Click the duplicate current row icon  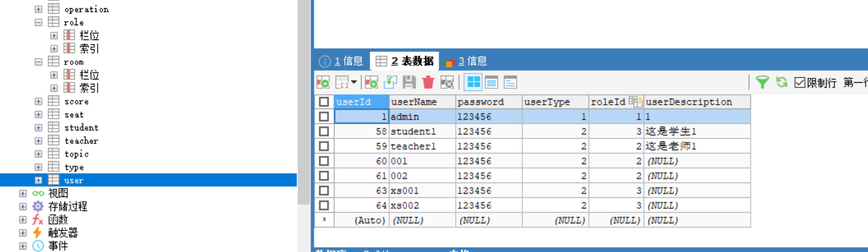(390, 82)
